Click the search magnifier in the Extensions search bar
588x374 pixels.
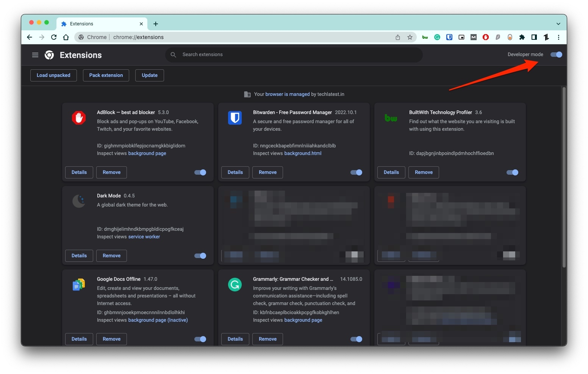(x=173, y=55)
